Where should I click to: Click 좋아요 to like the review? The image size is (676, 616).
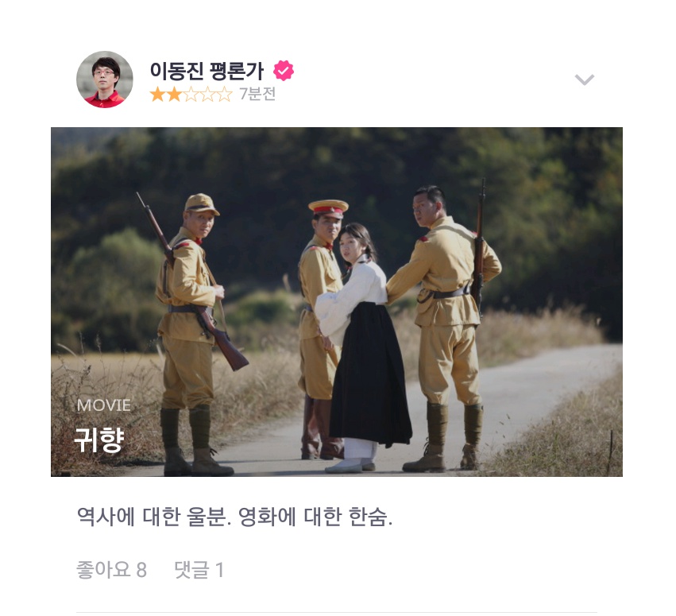point(103,569)
